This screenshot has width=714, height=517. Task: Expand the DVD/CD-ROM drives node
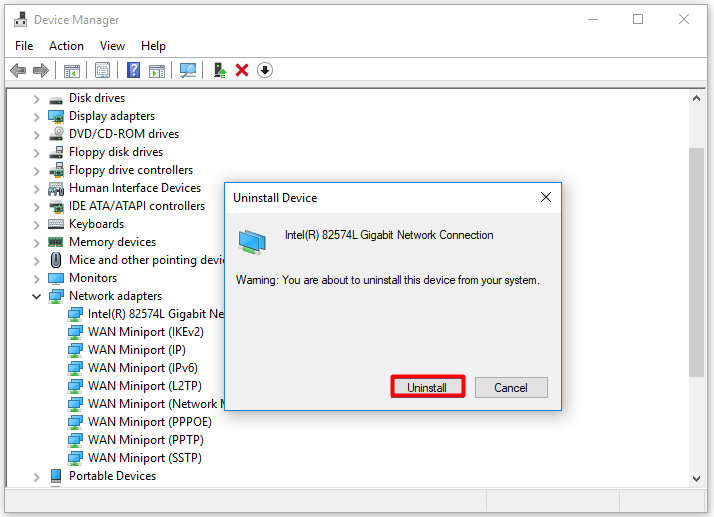click(36, 135)
